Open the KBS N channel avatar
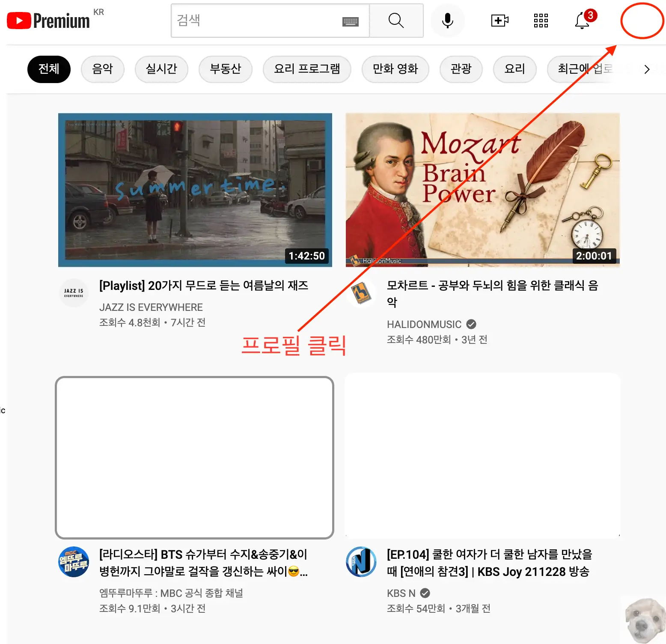The width and height of the screenshot is (666, 644). point(361,562)
